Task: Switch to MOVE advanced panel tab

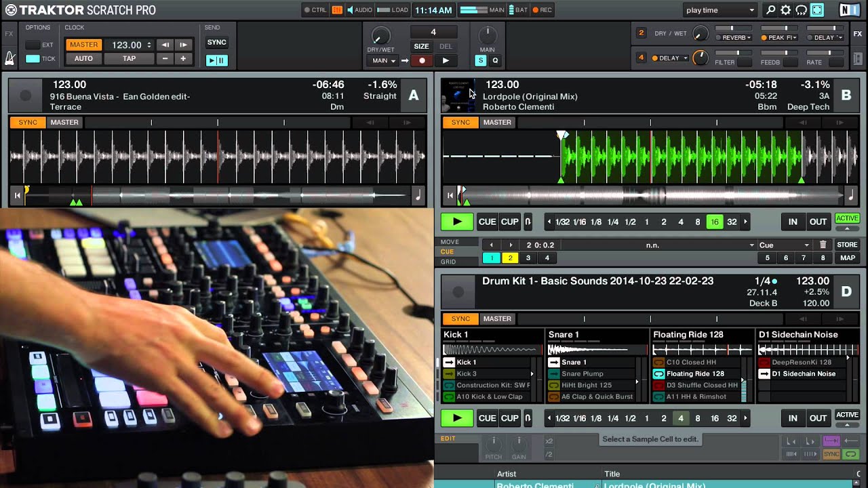Action: [450, 241]
